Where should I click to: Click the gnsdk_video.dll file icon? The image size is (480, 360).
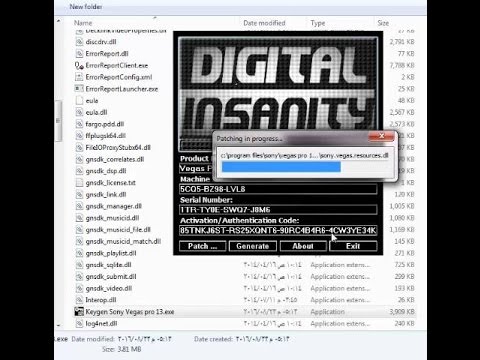click(79, 288)
